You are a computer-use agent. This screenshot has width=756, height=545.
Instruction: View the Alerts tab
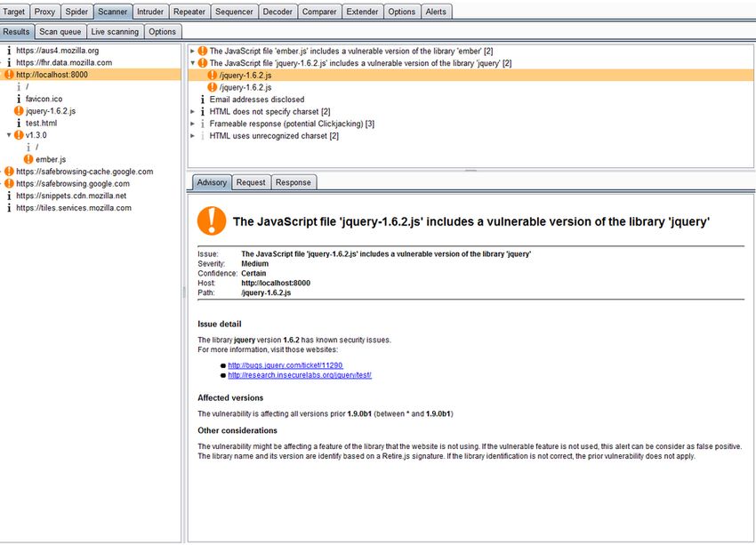[x=436, y=12]
